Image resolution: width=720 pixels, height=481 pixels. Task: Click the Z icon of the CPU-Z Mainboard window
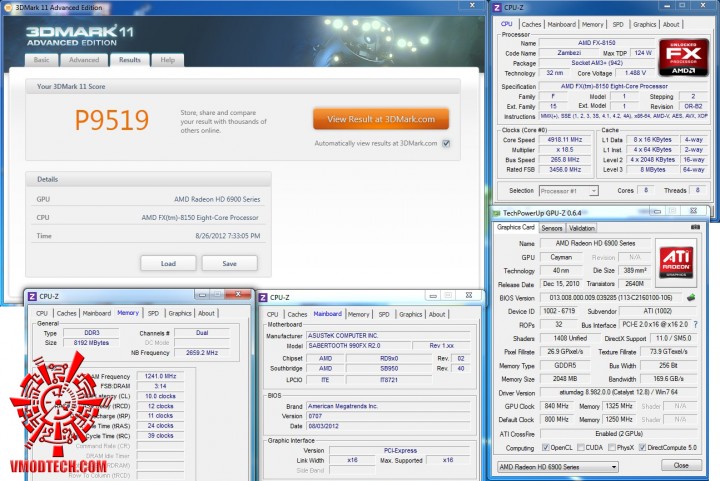[263, 297]
